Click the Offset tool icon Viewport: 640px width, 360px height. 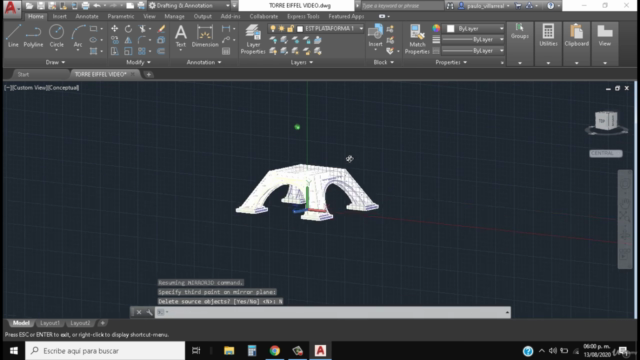(161, 51)
